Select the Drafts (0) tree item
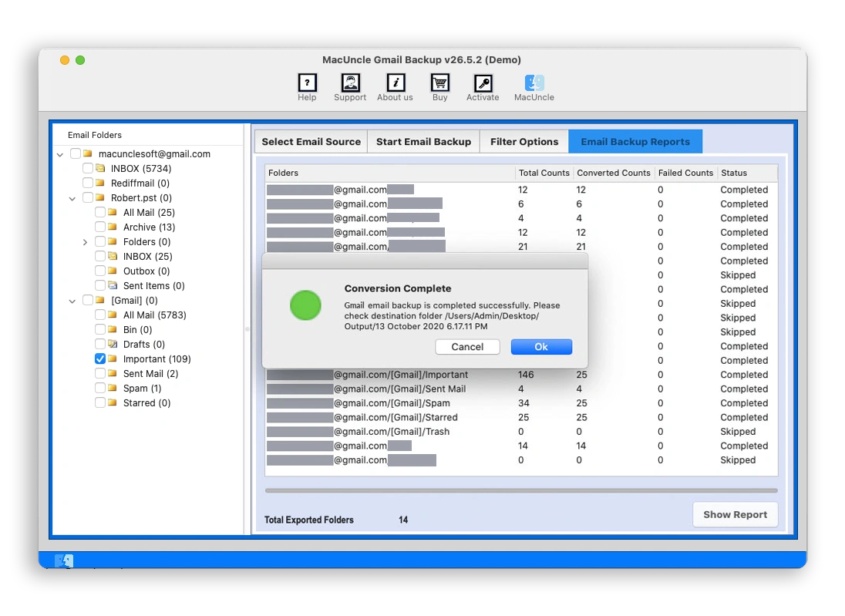 pos(144,344)
